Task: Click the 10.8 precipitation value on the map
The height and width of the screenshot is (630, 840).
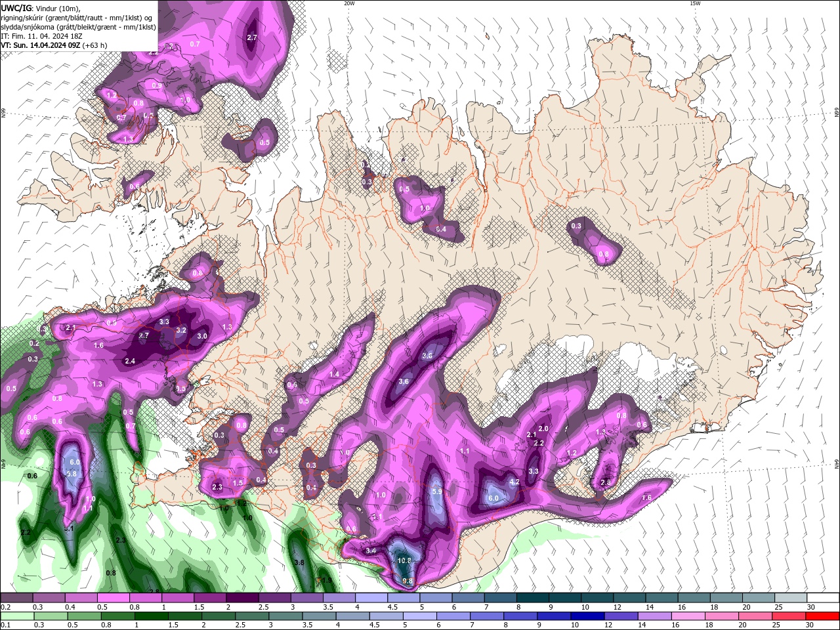Action: [405, 561]
